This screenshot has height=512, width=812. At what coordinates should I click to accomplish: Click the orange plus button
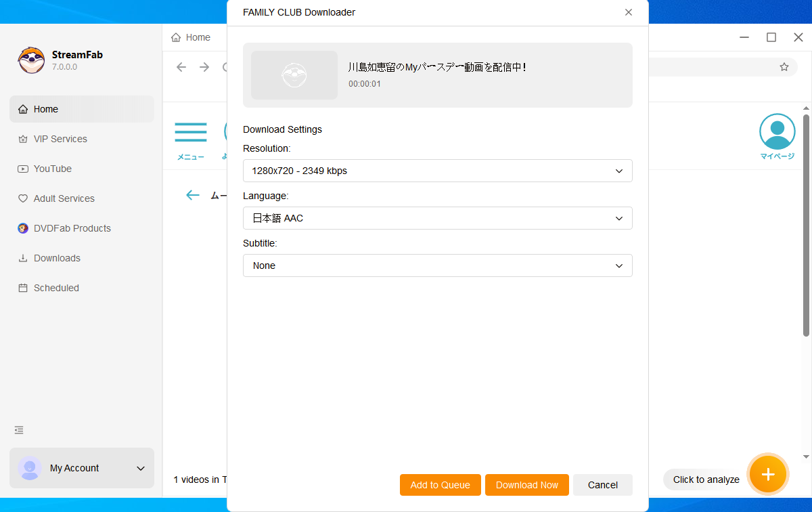click(768, 474)
